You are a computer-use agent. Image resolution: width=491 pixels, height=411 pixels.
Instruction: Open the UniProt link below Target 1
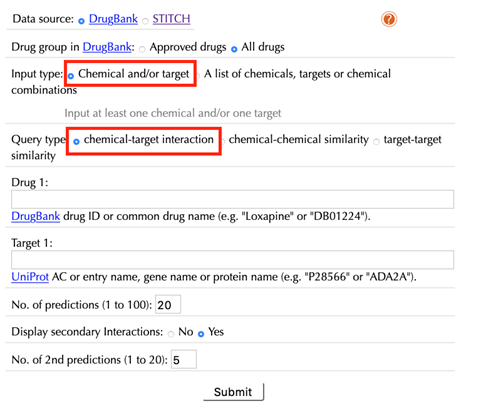click(x=30, y=277)
